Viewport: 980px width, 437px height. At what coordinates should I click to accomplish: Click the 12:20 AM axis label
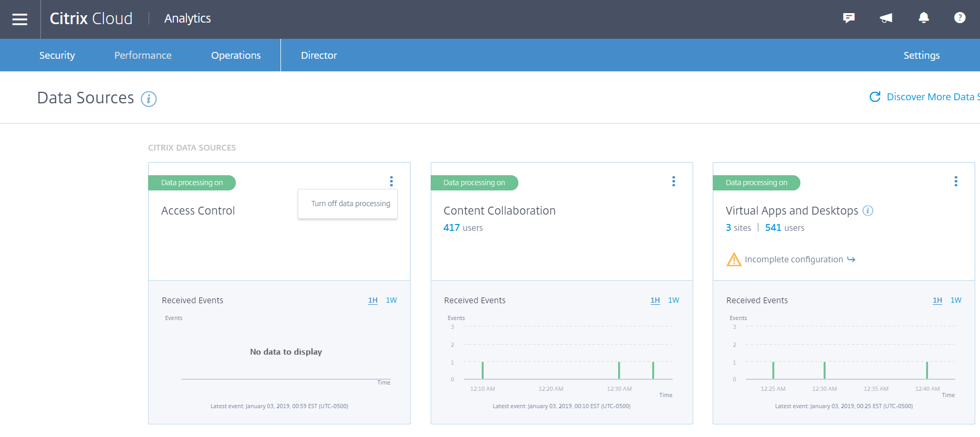point(551,389)
